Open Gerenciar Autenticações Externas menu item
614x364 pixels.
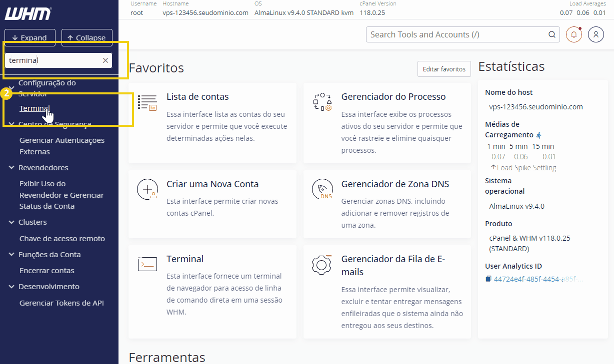pos(62,146)
